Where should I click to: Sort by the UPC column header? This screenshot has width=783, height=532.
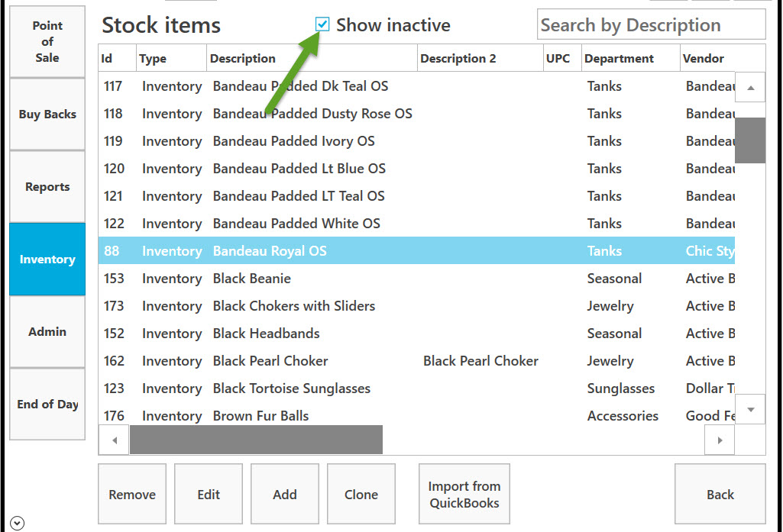pyautogui.click(x=562, y=58)
